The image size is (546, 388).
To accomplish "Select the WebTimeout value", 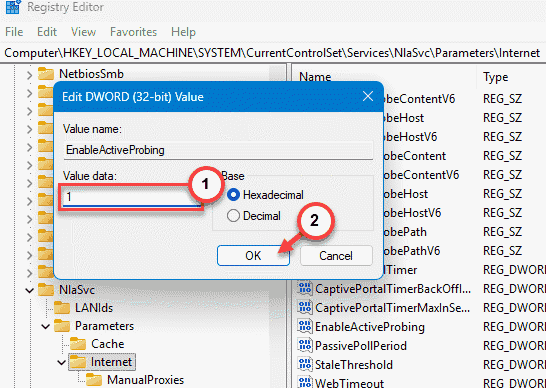I will 349,383.
